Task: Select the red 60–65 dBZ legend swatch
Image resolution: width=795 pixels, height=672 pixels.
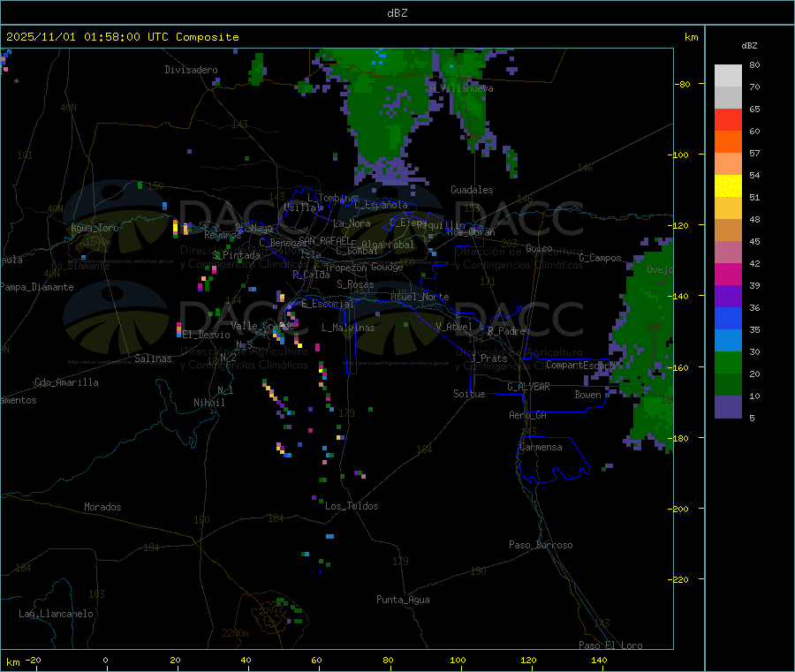Action: pos(728,120)
